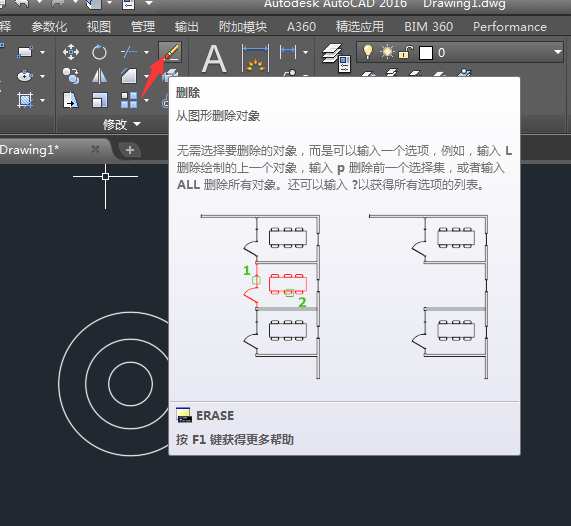
Task: Open Hatch tool dropdown arrow
Action: (42, 100)
